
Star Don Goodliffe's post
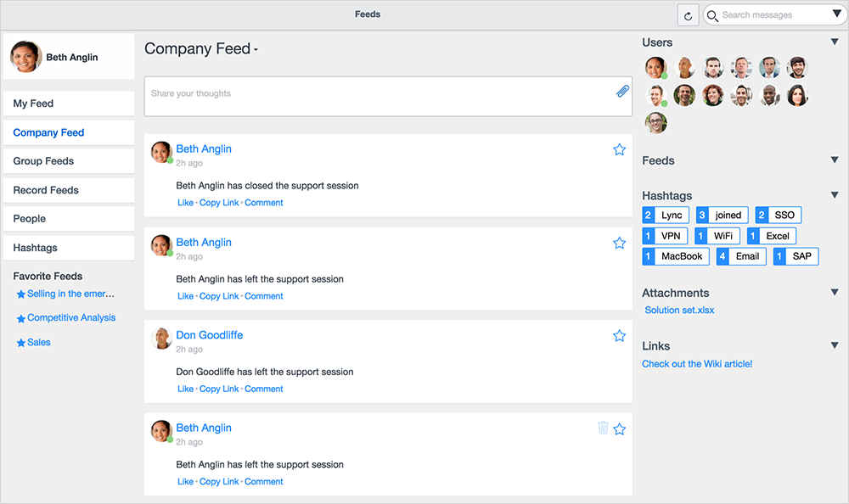pyautogui.click(x=619, y=335)
